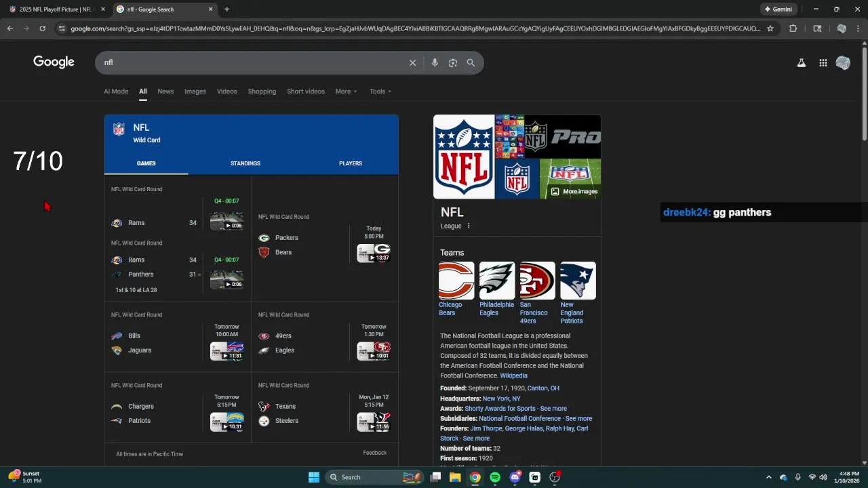Play Bills vs Jaguars preview video
This screenshot has height=488, width=868.
pos(226,351)
